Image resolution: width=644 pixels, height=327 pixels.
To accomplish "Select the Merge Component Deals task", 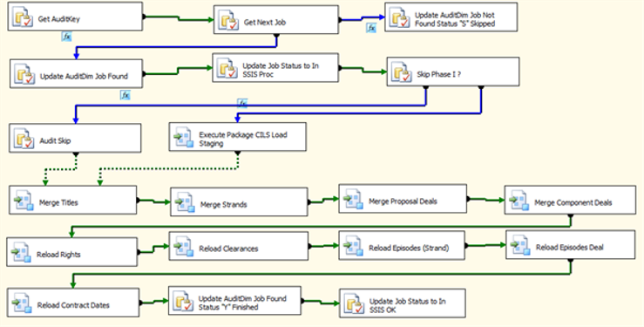I will [x=570, y=200].
